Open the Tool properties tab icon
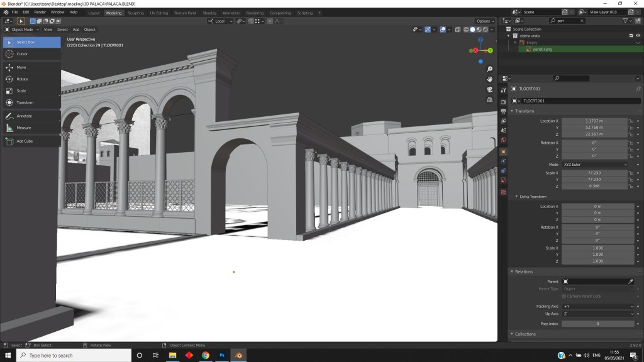This screenshot has width=644, height=362. point(503,90)
